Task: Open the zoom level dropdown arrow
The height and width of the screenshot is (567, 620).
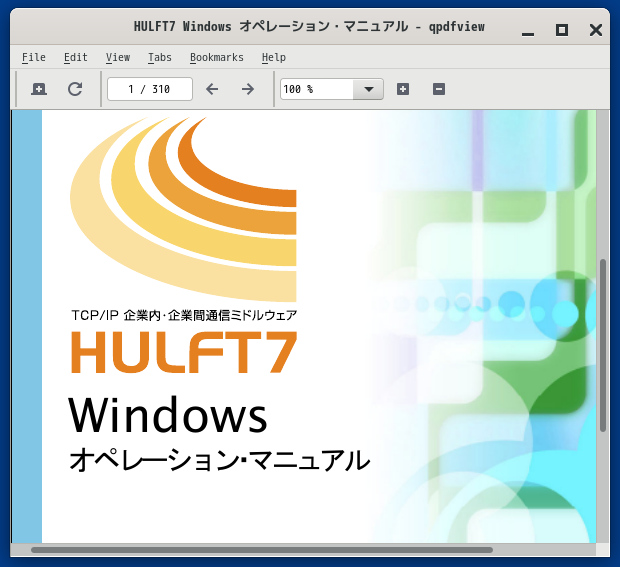Action: click(x=369, y=89)
